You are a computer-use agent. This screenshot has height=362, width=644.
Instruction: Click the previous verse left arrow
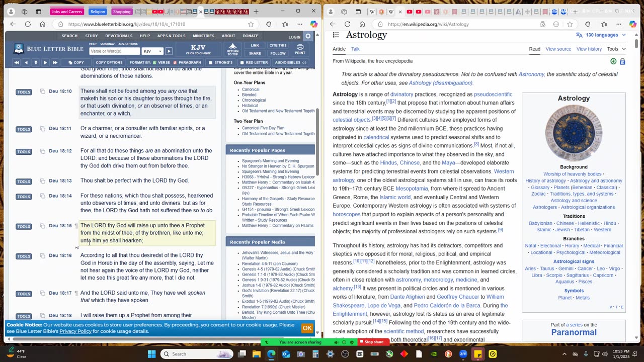pos(26,62)
